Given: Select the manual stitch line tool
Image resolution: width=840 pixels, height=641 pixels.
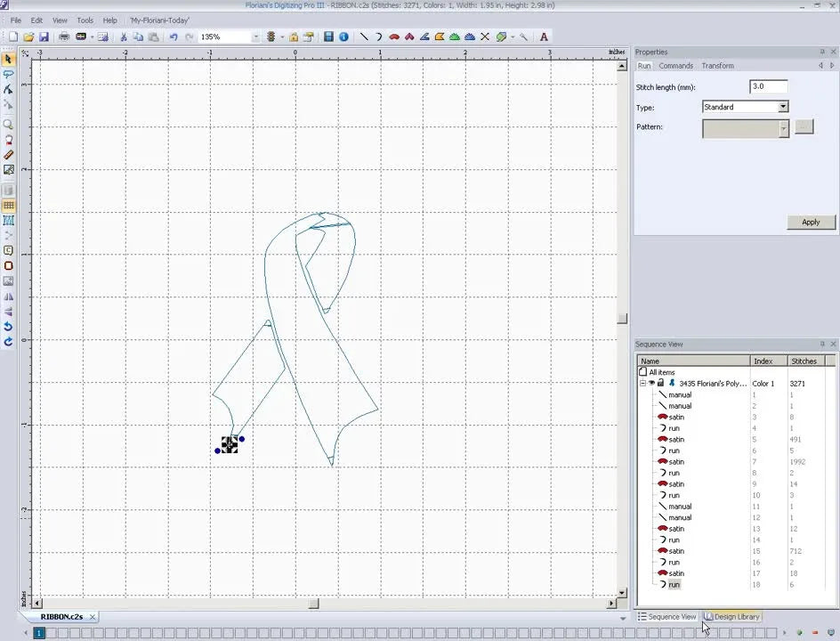Looking at the screenshot, I should [364, 37].
